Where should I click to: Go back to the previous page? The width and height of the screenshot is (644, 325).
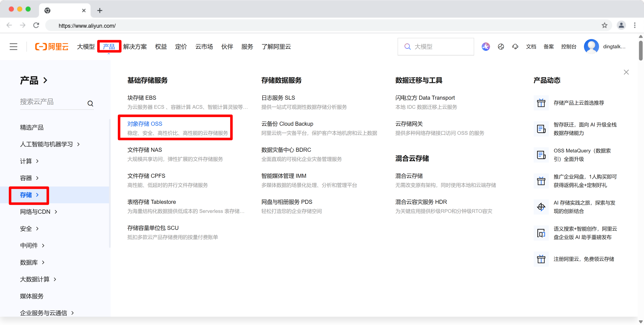click(9, 25)
